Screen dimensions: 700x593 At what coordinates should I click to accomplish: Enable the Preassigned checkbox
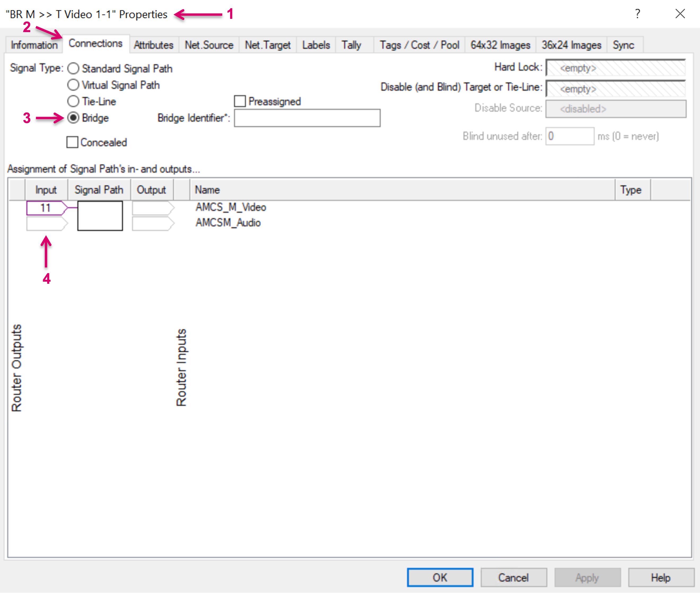[240, 101]
